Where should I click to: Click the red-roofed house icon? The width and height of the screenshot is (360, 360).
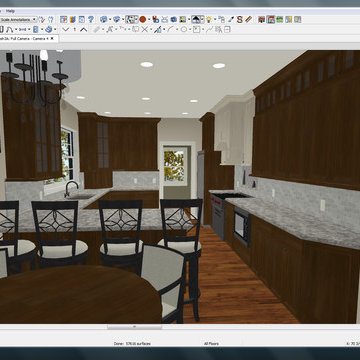(x=262, y=19)
